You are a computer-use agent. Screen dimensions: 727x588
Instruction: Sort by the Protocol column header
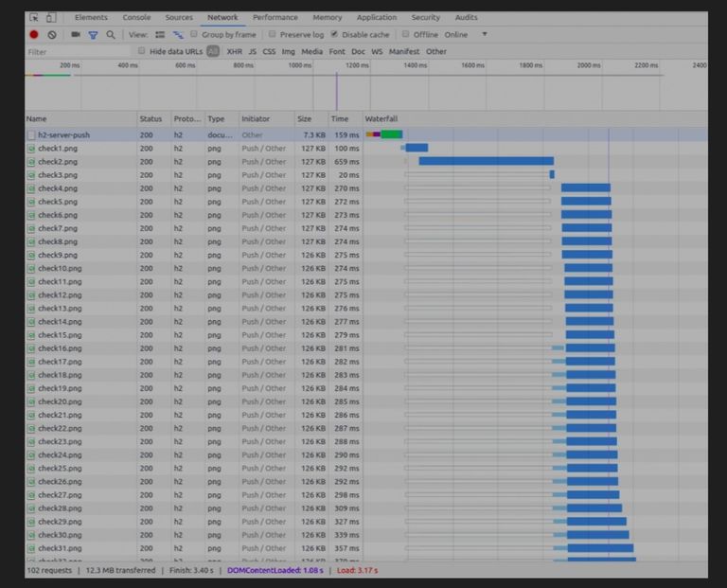tap(187, 119)
